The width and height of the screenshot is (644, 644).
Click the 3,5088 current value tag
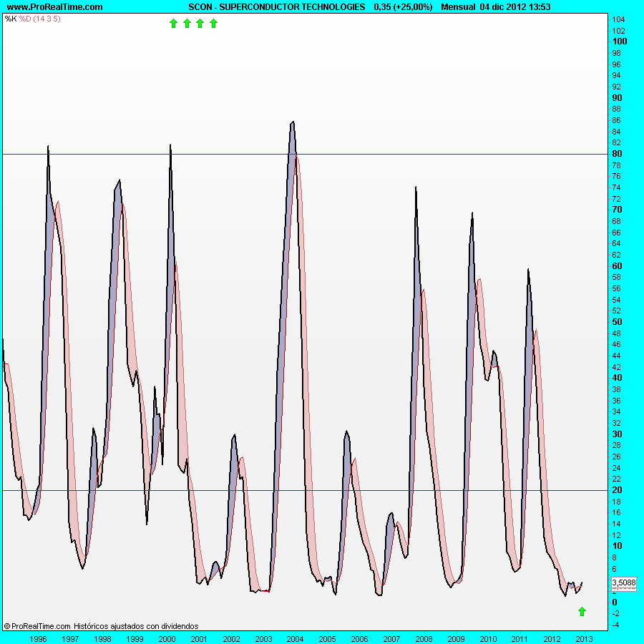click(623, 582)
